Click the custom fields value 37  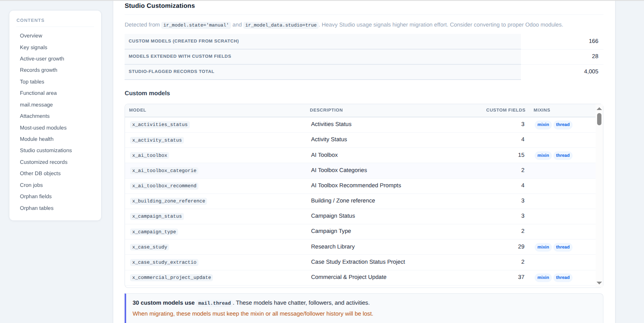[521, 277]
